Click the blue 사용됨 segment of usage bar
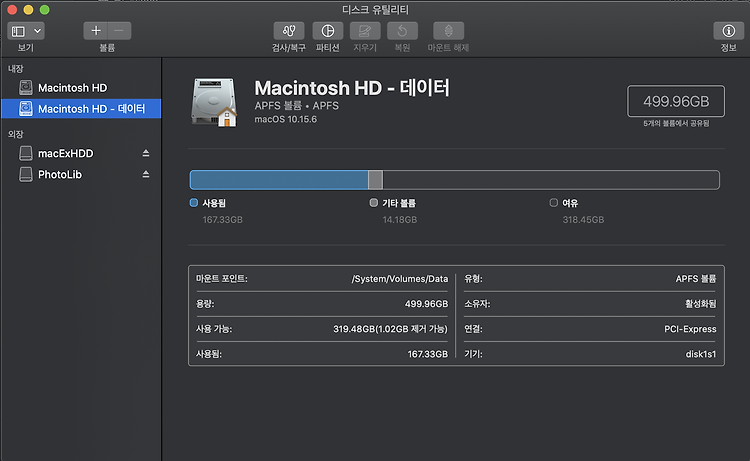Image resolution: width=750 pixels, height=461 pixels. pyautogui.click(x=279, y=180)
